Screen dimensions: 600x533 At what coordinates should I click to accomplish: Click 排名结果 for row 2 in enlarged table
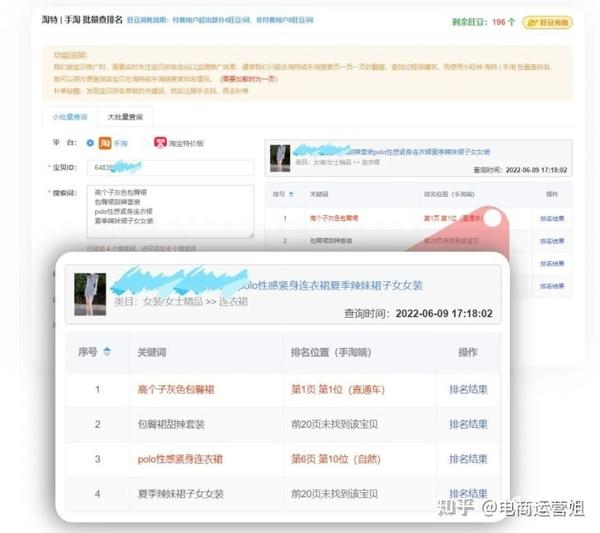[x=468, y=424]
